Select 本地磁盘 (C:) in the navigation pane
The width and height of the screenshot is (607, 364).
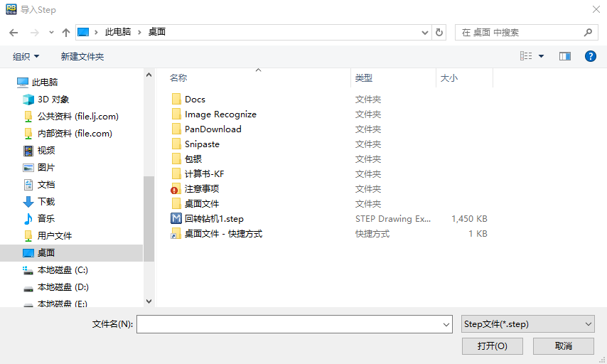[63, 270]
